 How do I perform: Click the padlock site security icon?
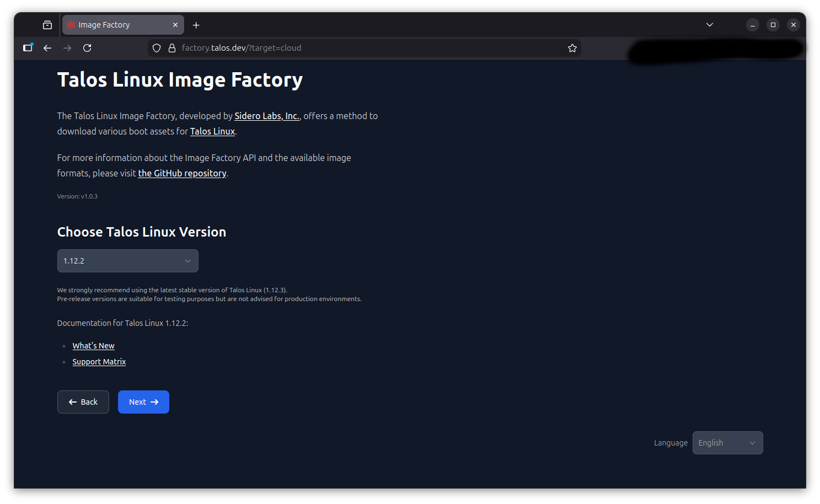pos(172,48)
